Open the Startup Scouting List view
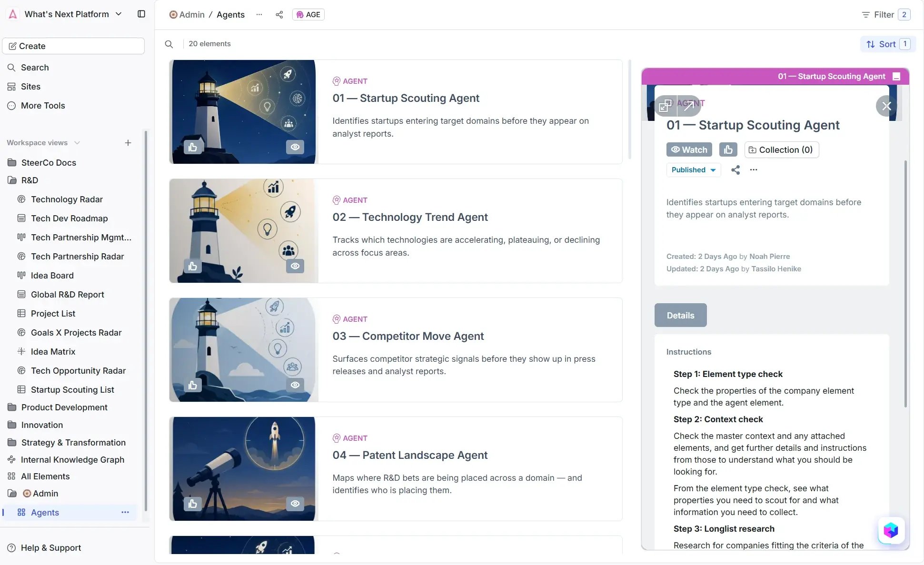The image size is (924, 565). tap(72, 389)
